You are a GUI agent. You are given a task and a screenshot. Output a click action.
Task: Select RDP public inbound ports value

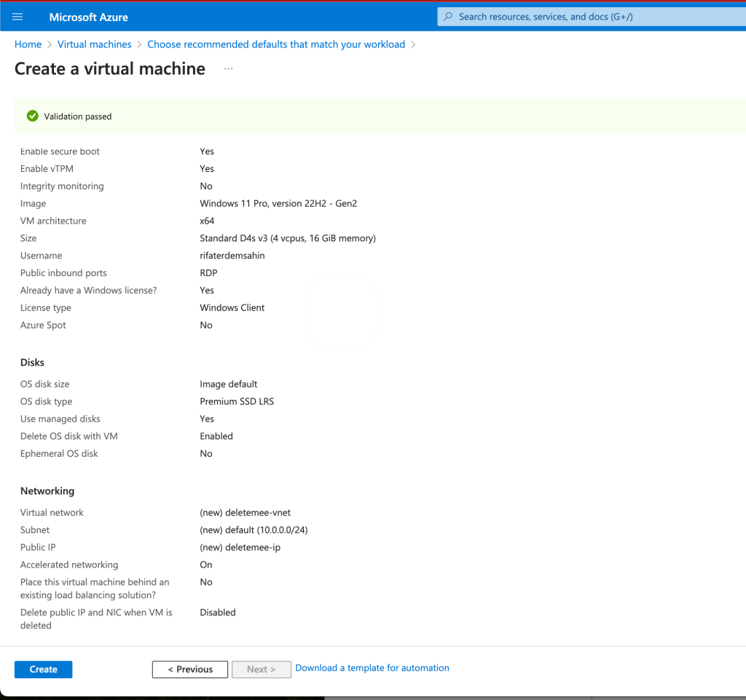[208, 273]
